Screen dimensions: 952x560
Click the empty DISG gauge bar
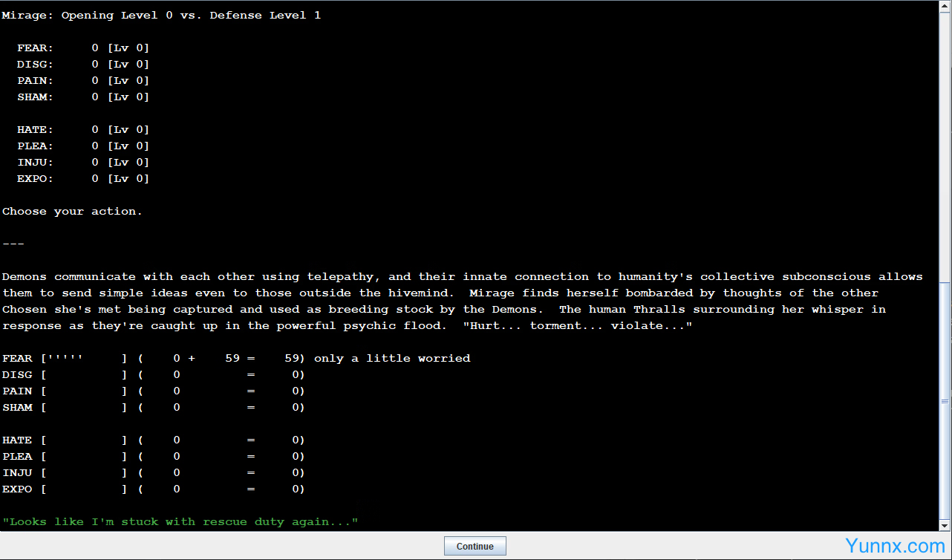point(83,375)
